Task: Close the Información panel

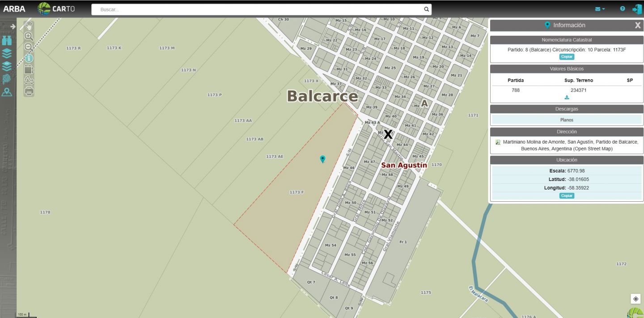Action: coord(637,25)
